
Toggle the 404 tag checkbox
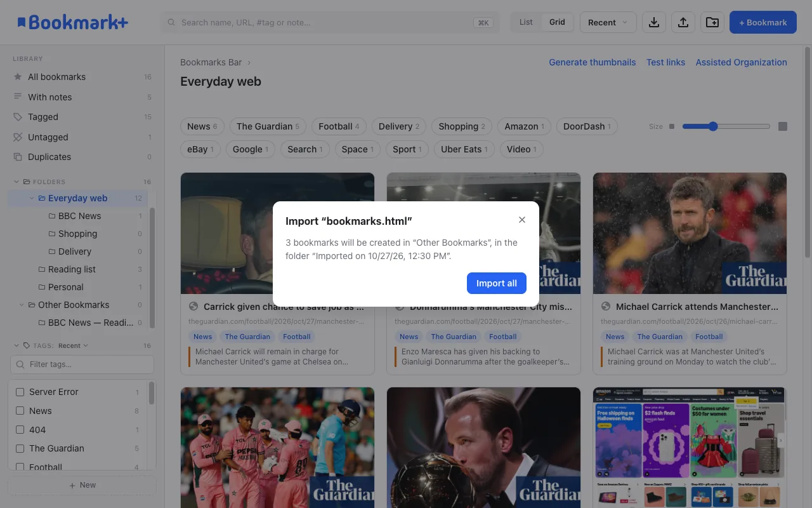coord(20,430)
